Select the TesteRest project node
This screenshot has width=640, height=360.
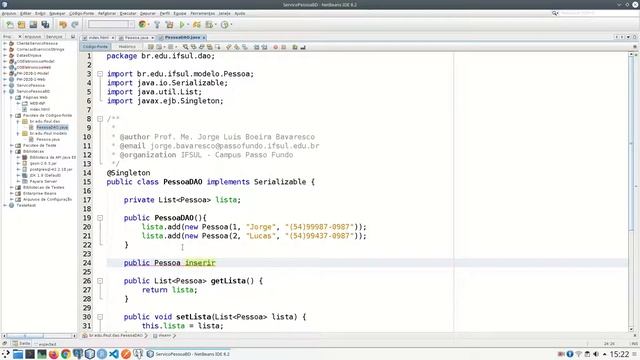(26, 205)
